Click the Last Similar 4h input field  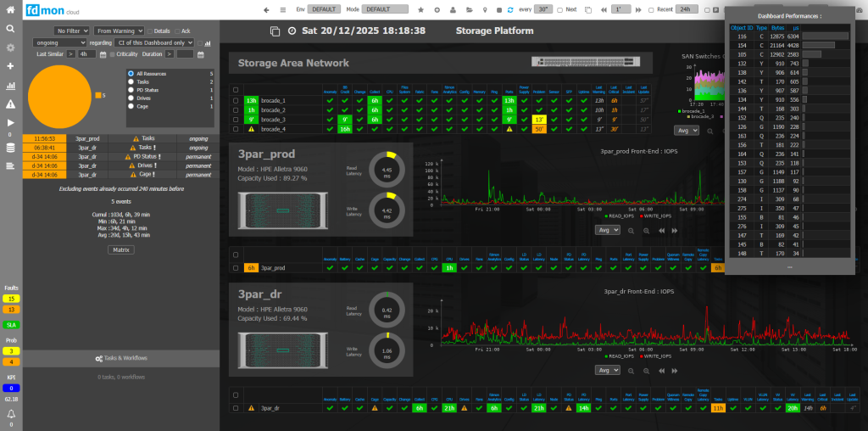86,54
